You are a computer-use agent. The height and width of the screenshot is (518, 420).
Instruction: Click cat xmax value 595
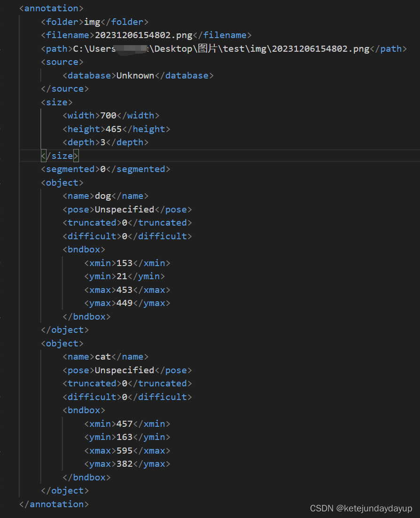tap(124, 451)
